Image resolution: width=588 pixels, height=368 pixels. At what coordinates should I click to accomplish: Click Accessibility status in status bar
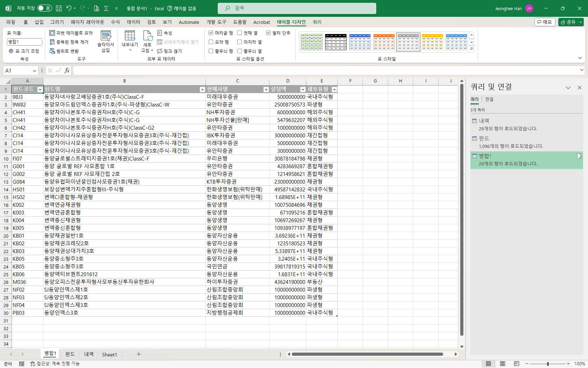click(x=55, y=364)
